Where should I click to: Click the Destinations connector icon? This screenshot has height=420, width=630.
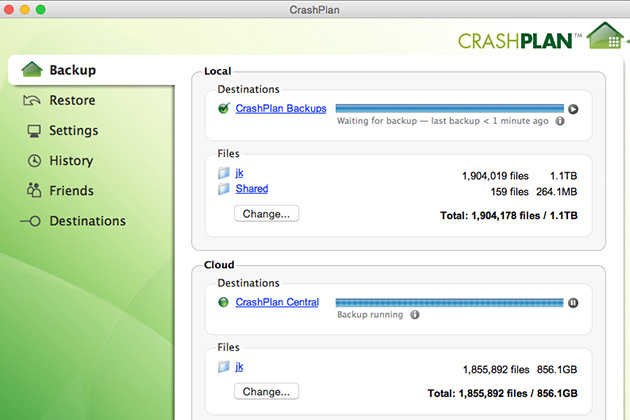pos(31,221)
